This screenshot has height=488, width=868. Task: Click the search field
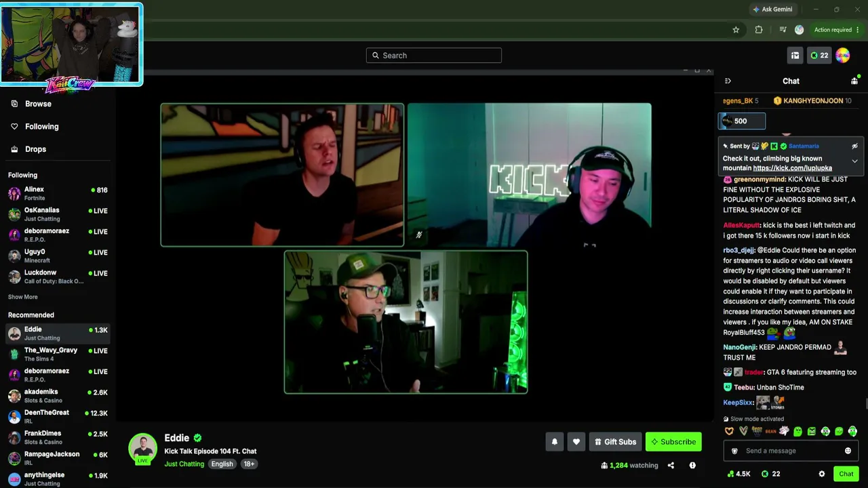pos(434,56)
